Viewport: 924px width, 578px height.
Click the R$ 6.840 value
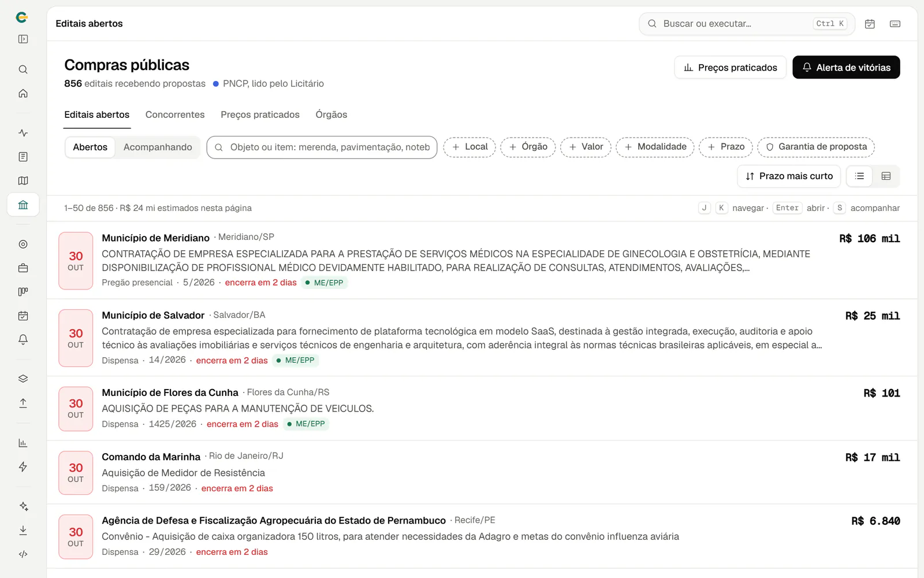coord(875,521)
